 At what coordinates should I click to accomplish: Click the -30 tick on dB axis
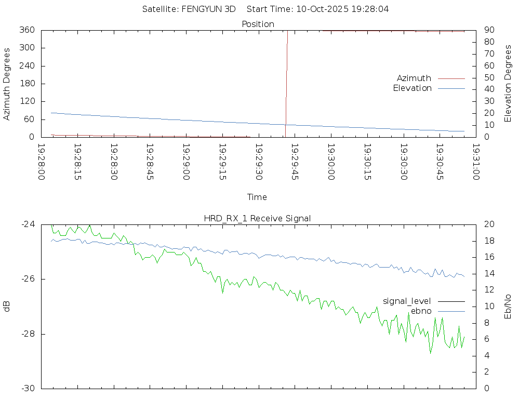tap(28, 389)
